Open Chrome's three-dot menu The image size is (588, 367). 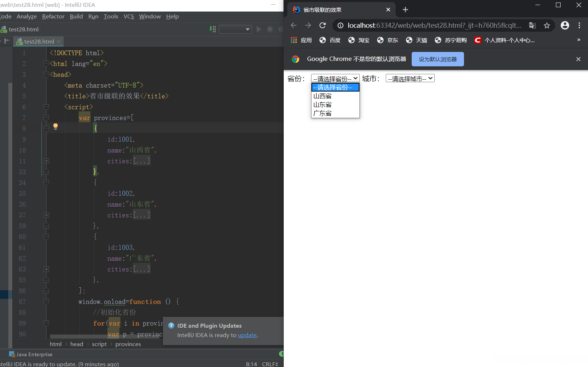(579, 25)
